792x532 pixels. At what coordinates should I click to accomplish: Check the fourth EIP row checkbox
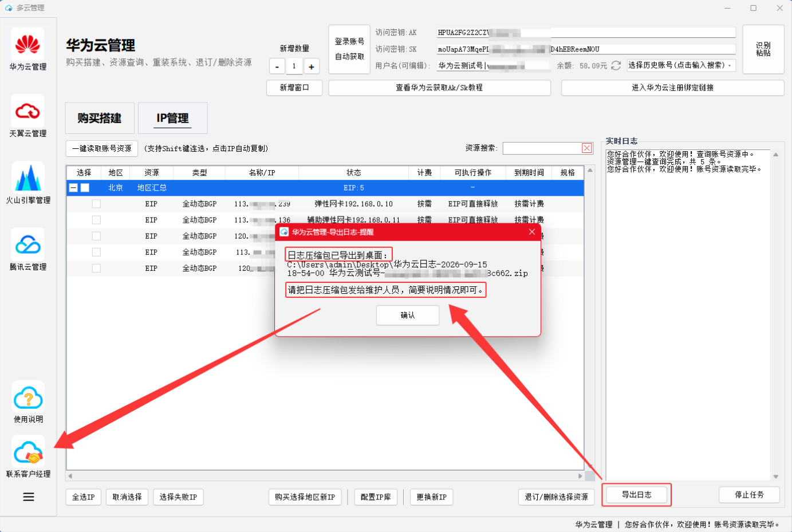point(96,252)
